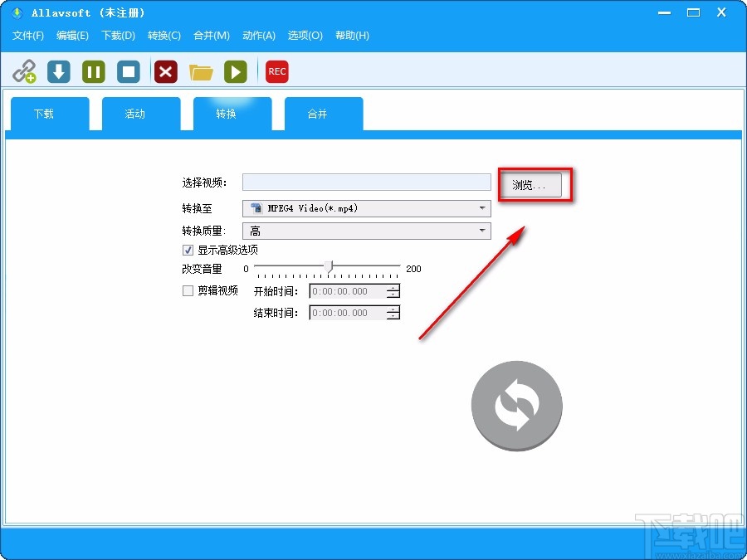This screenshot has height=560, width=747.
Task: Click the 开始时间 time input field
Action: coord(349,291)
